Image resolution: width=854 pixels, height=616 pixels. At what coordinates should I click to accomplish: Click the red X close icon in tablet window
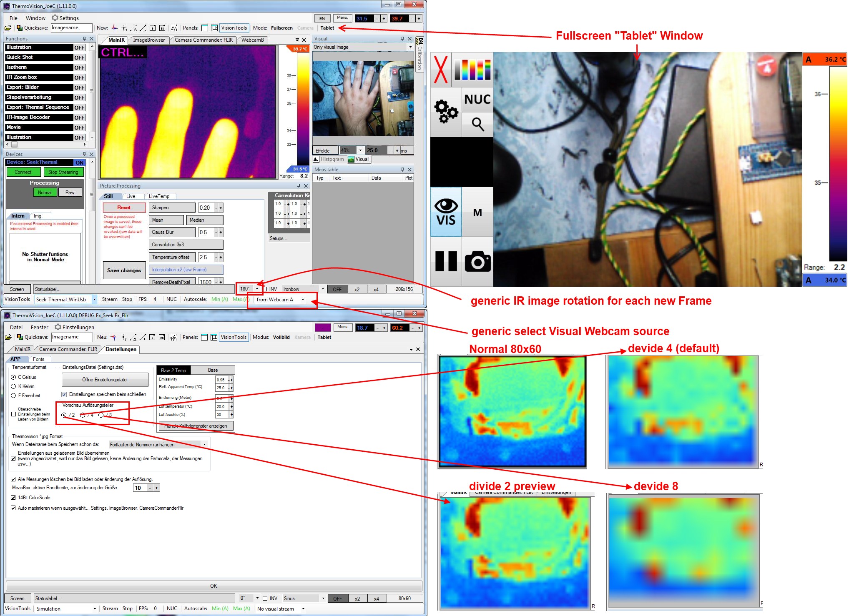click(x=441, y=69)
